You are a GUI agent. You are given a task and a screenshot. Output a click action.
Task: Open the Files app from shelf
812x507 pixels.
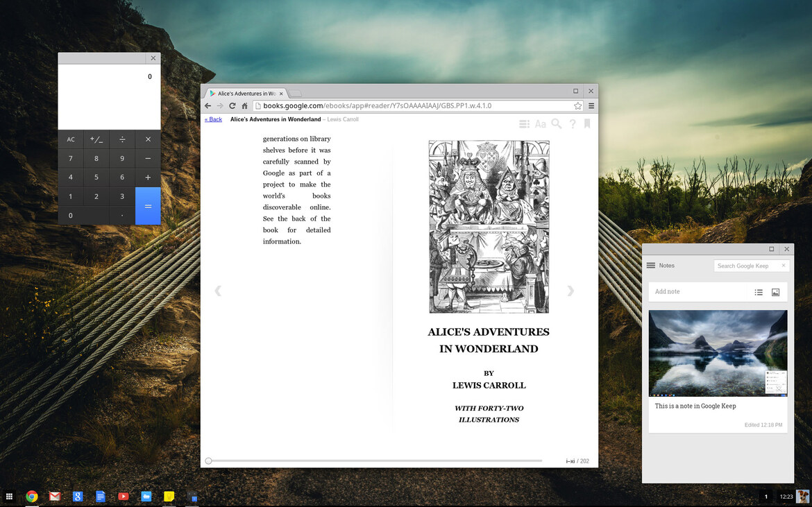coord(146,496)
